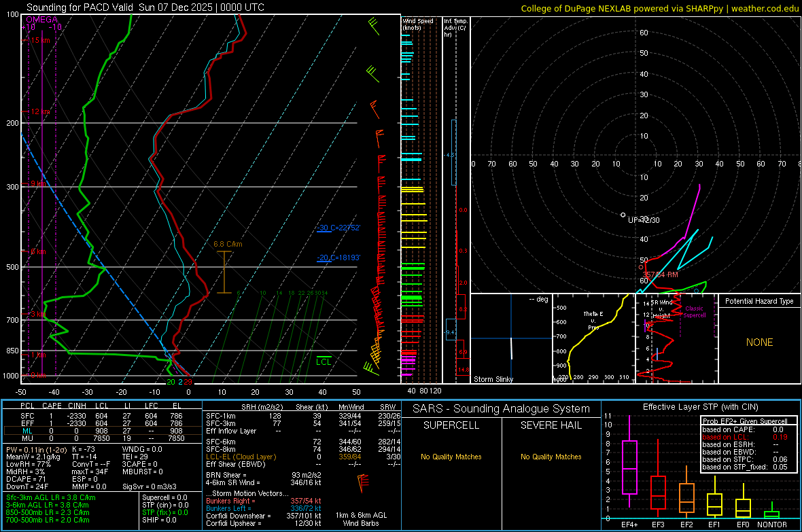Click the SUPERCELL column header
This screenshot has width=802, height=532.
(451, 425)
